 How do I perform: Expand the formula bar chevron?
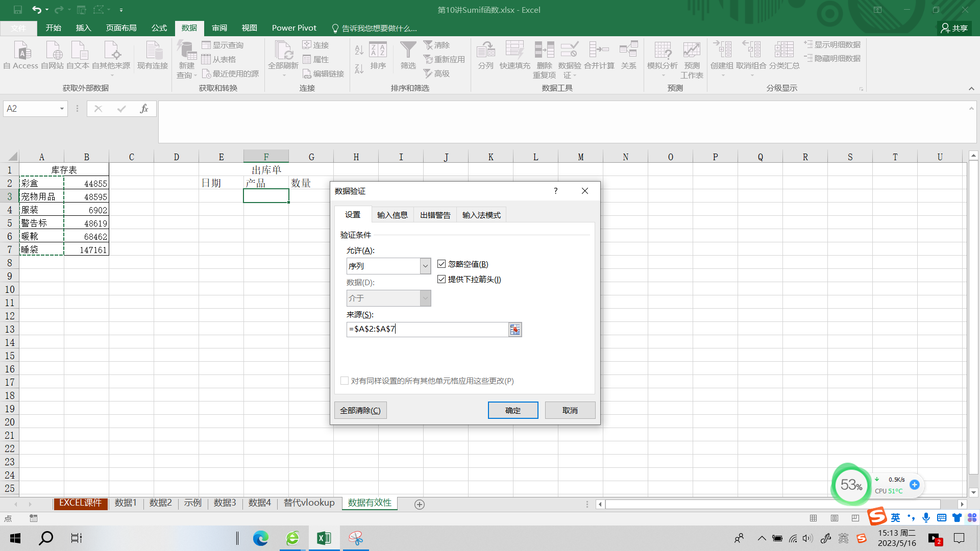tap(971, 108)
